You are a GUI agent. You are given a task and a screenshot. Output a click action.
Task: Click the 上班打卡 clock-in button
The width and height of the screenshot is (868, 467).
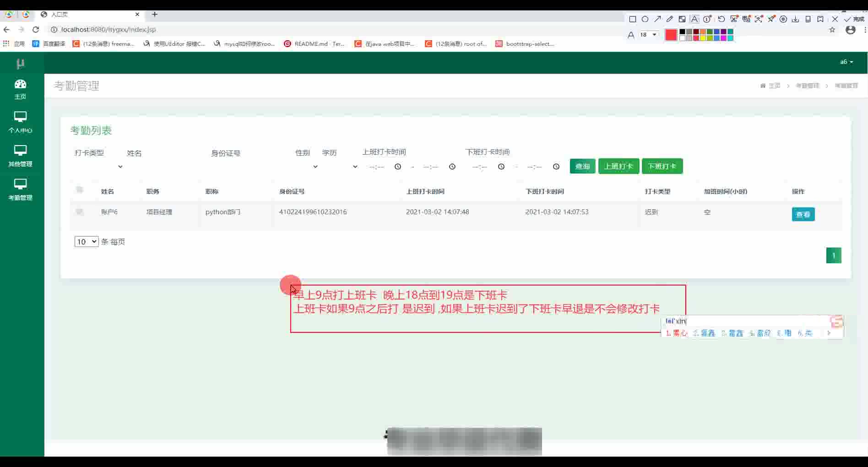point(618,166)
